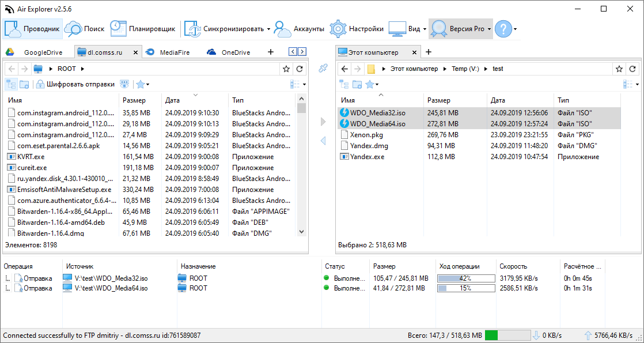Toggle Шифровать отправки encryption
644x343 pixels.
[x=75, y=84]
